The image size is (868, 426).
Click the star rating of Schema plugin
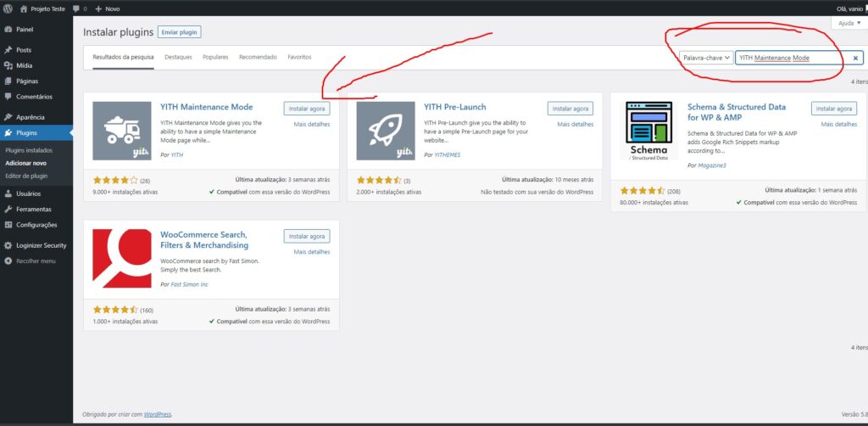pos(643,191)
